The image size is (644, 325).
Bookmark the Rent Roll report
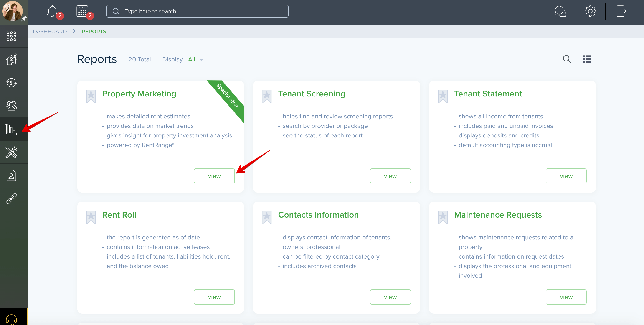click(91, 217)
